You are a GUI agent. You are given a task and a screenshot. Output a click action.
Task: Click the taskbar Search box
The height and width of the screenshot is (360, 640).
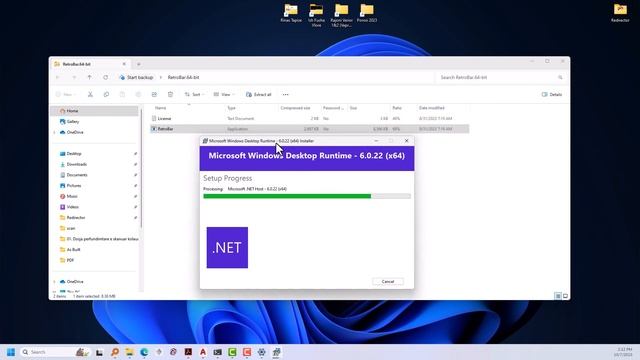(x=55, y=352)
